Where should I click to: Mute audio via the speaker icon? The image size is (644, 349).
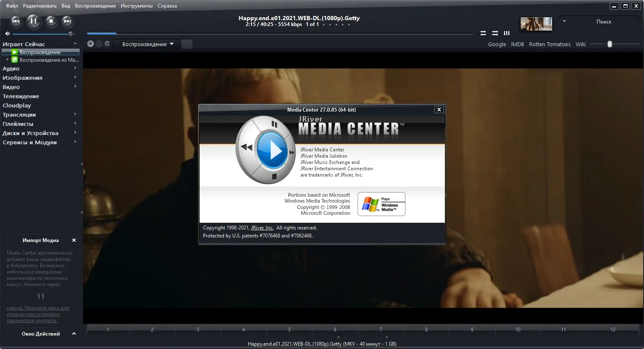[x=8, y=34]
